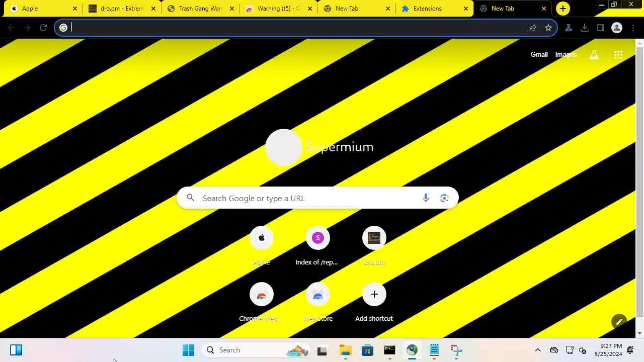Search by image with the Lens icon
The height and width of the screenshot is (362, 644).
[x=444, y=198]
